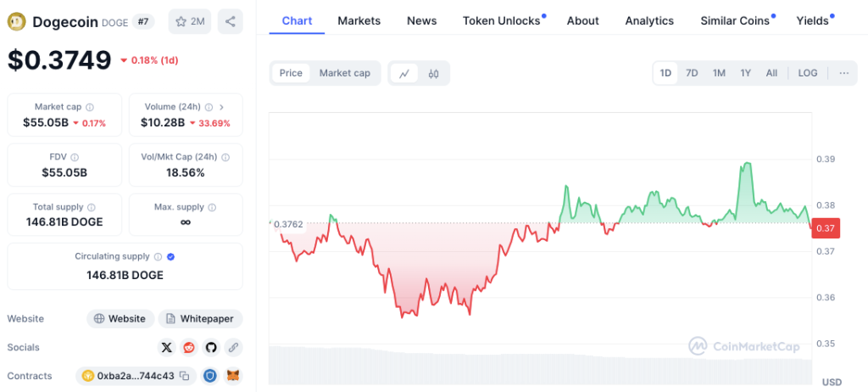This screenshot has height=392, width=868.
Task: Open Dogecoin X (Twitter) social link
Action: click(x=167, y=348)
